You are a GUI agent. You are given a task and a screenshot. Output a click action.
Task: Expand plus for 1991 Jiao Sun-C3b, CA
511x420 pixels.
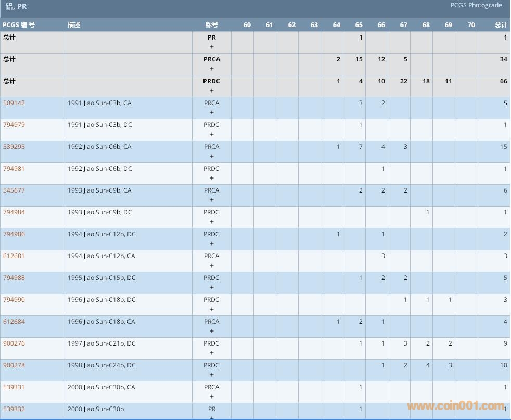click(x=212, y=112)
